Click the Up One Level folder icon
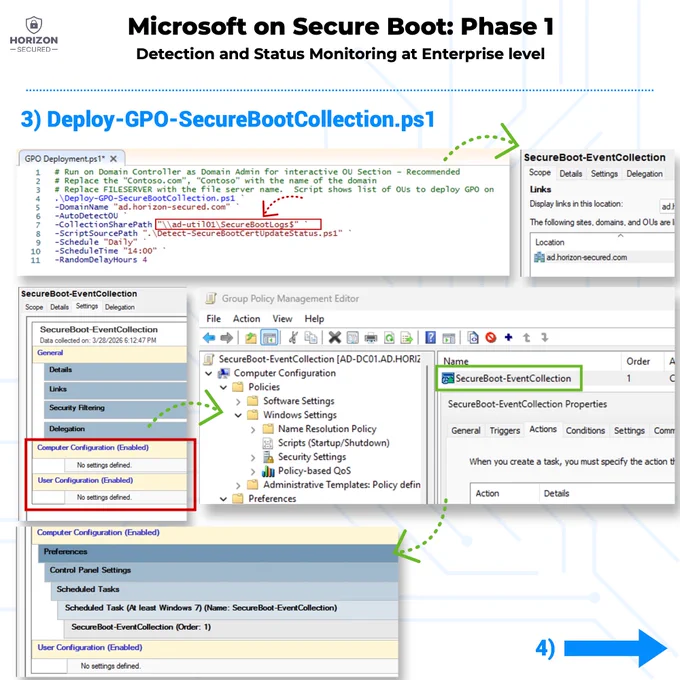This screenshot has height=680, width=680. 251,337
